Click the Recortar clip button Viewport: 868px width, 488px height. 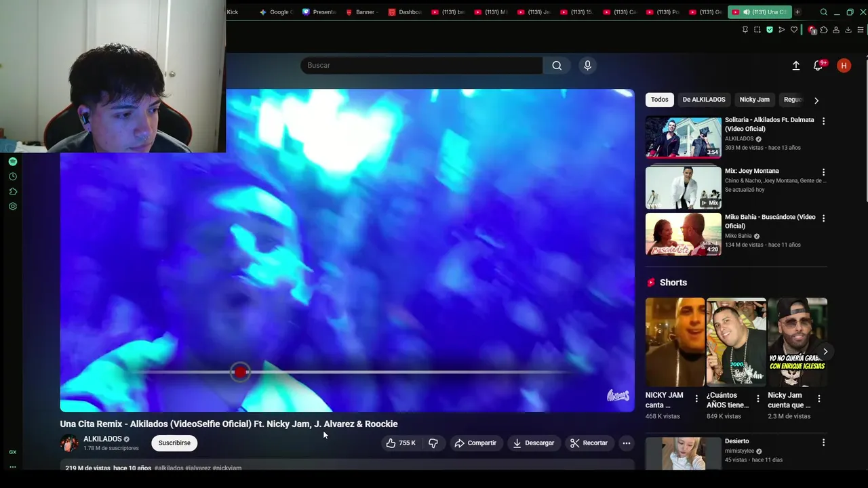589,443
